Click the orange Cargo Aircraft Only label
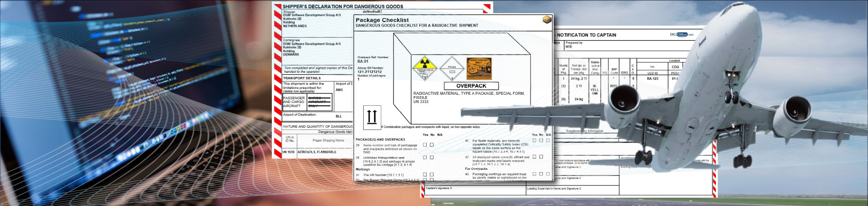The width and height of the screenshot is (868, 206). coord(479,68)
